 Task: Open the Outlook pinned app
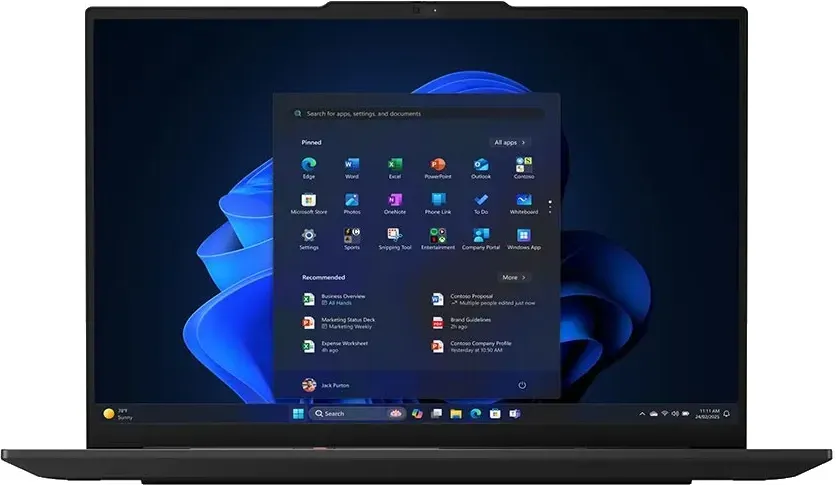pos(481,168)
